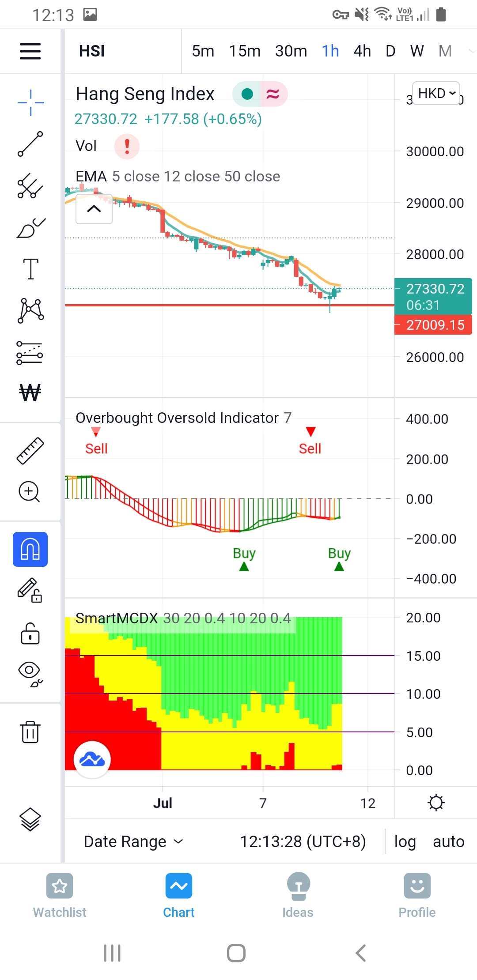The width and height of the screenshot is (477, 980).
Task: Tap the pink delayed data icon
Action: (273, 94)
